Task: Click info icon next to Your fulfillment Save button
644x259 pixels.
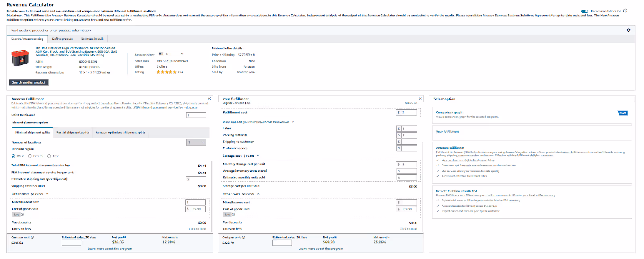Action: tap(233, 214)
